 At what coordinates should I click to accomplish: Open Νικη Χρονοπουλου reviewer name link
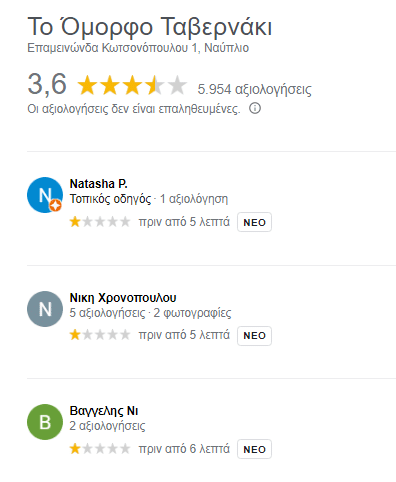(x=123, y=298)
